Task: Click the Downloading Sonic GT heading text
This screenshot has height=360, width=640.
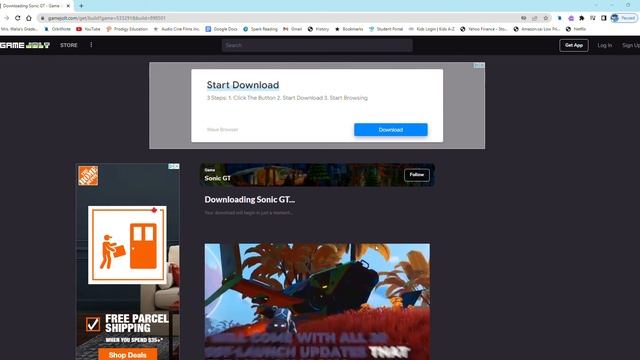Action: (250, 200)
